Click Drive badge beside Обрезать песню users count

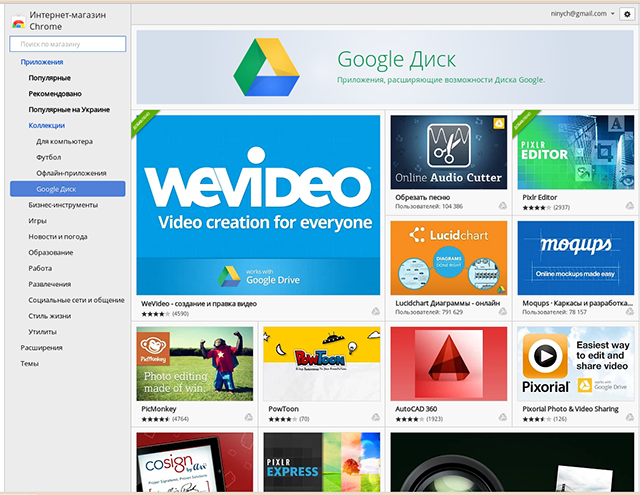pyautogui.click(x=503, y=206)
